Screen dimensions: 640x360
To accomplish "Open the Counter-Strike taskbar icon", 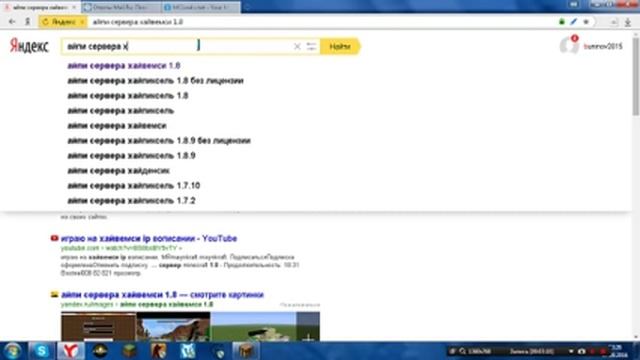I will click(158, 351).
